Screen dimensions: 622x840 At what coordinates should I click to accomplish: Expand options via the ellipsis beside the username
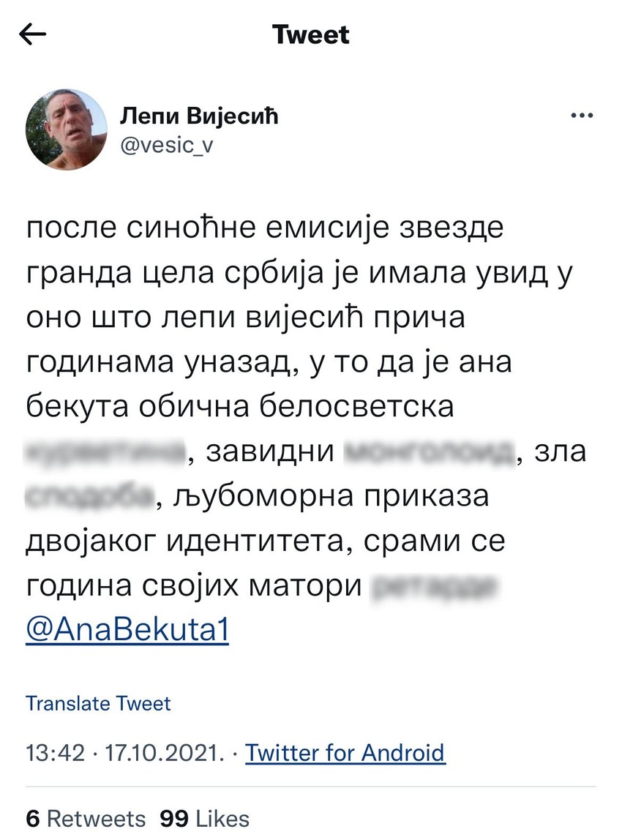pyautogui.click(x=582, y=113)
